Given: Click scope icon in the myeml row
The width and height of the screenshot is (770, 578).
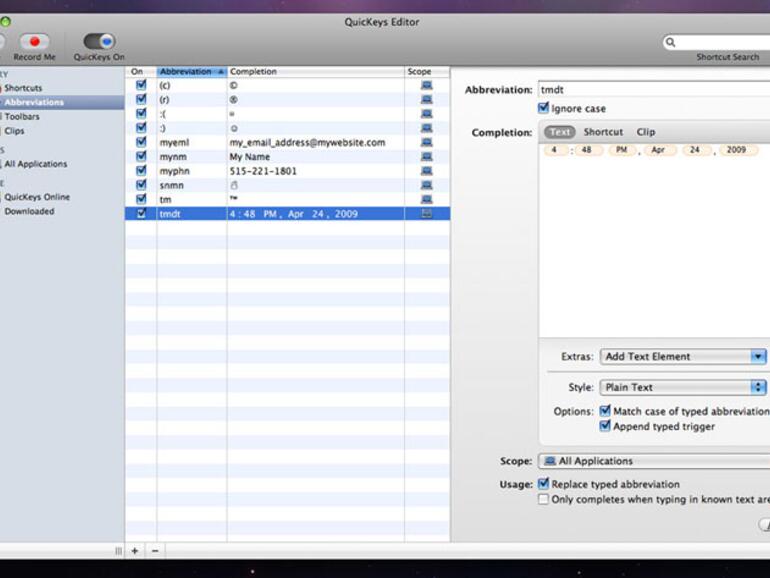Looking at the screenshot, I should click(427, 142).
